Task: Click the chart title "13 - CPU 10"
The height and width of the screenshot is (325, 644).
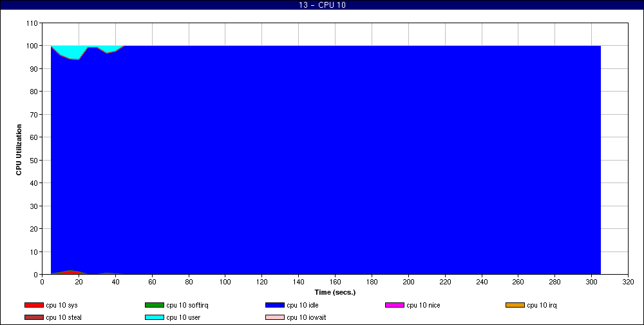Action: (x=322, y=5)
